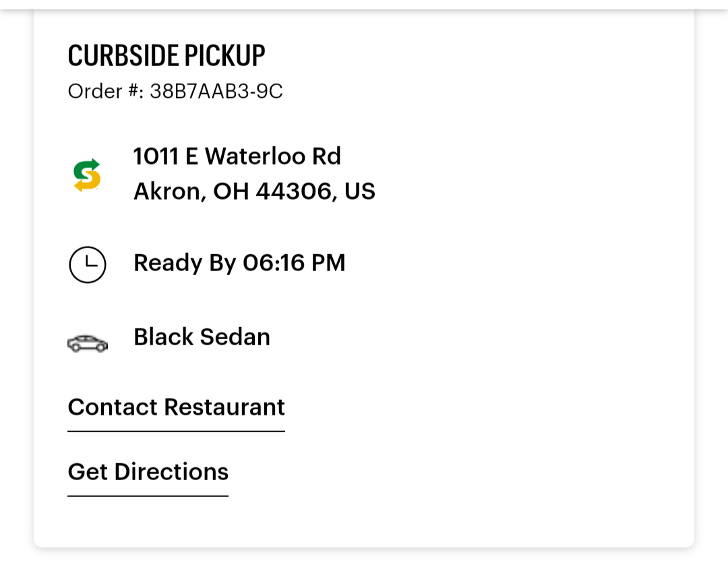
Task: Click the Black Sedan vehicle text
Action: (x=202, y=337)
